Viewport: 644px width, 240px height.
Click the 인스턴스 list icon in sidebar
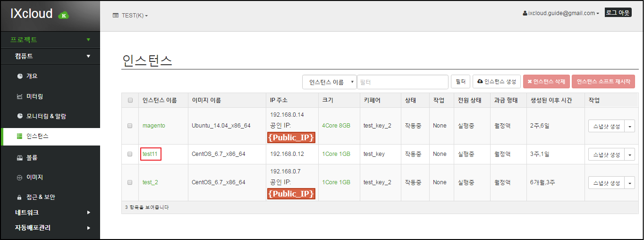[19, 137]
